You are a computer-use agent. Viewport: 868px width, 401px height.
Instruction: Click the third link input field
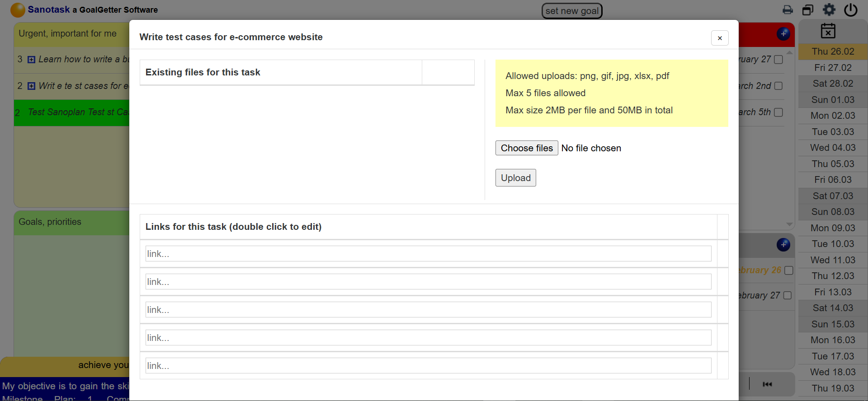point(428,310)
